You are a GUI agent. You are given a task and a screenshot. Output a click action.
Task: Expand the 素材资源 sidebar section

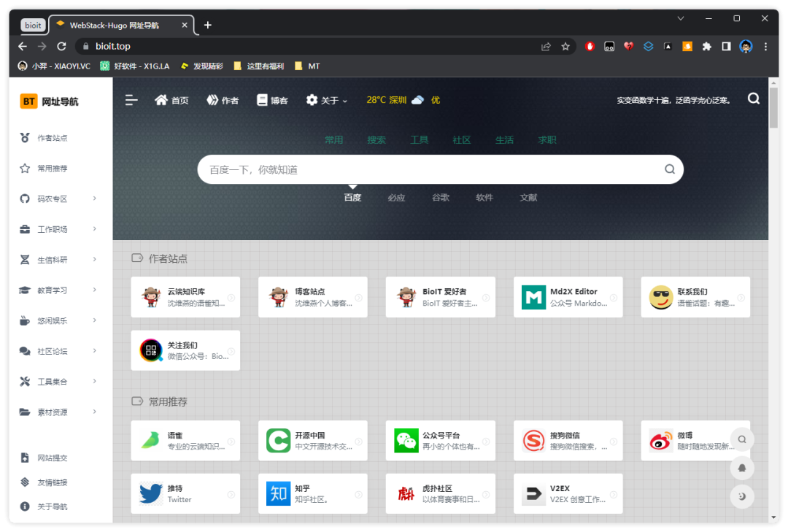(59, 412)
